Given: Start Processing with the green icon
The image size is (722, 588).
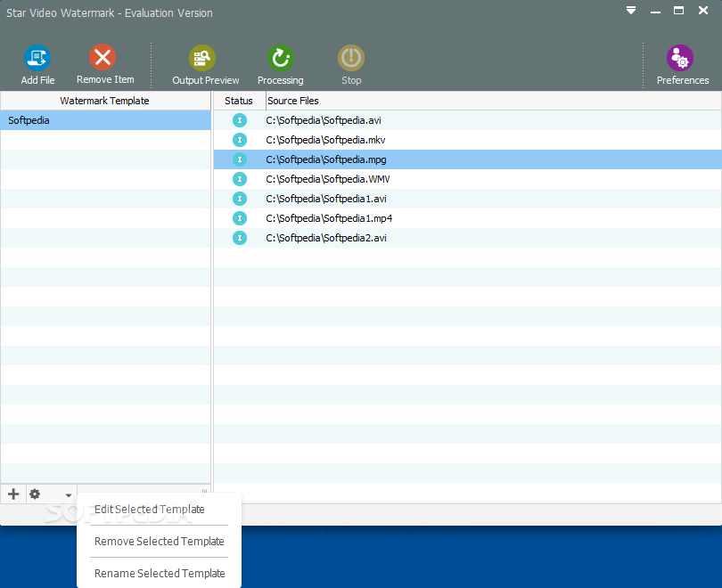Looking at the screenshot, I should 280,55.
